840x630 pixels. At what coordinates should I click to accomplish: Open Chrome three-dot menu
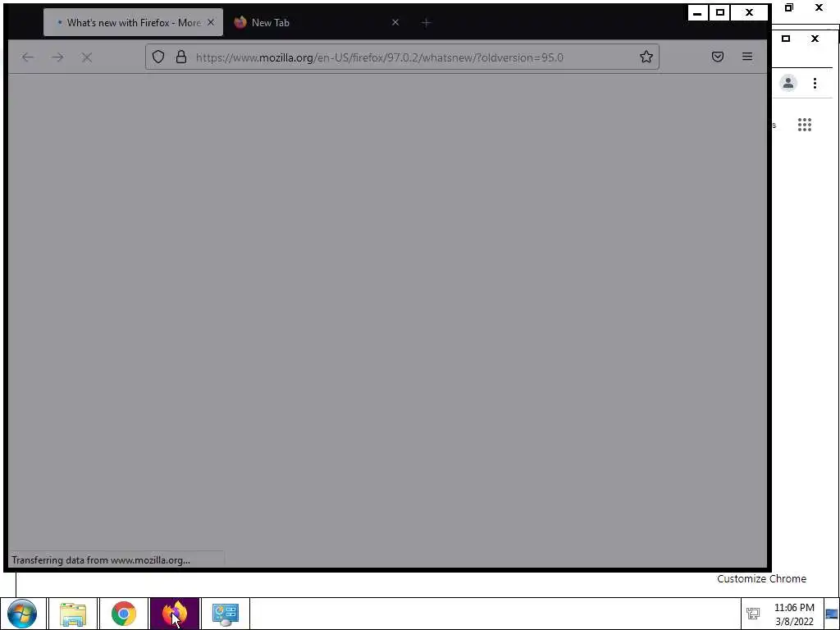(x=815, y=83)
